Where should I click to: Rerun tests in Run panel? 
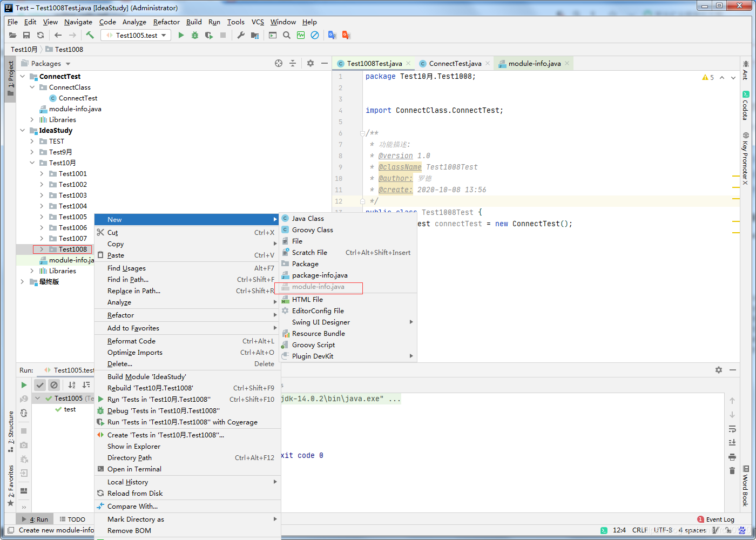point(24,385)
